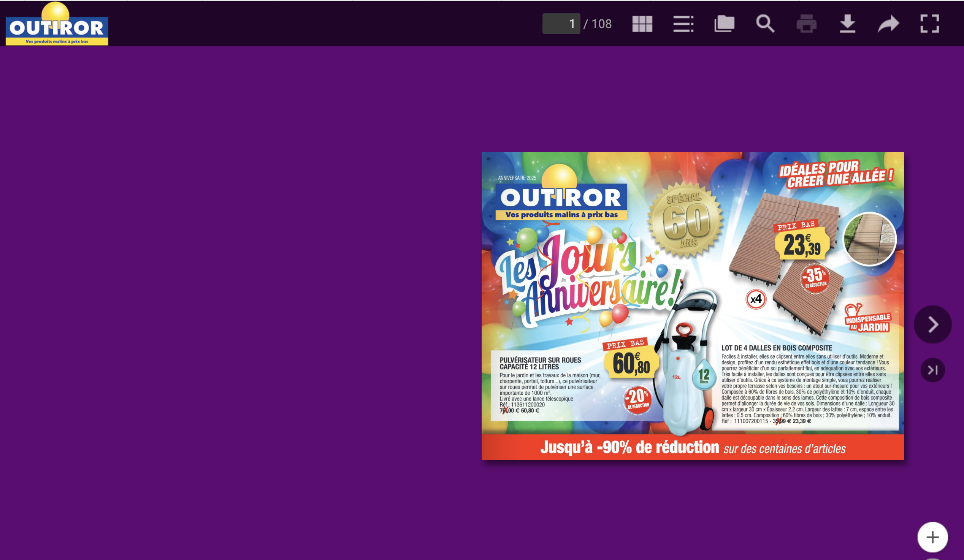Click the Outiror logo in header
This screenshot has width=964, height=560.
(57, 24)
